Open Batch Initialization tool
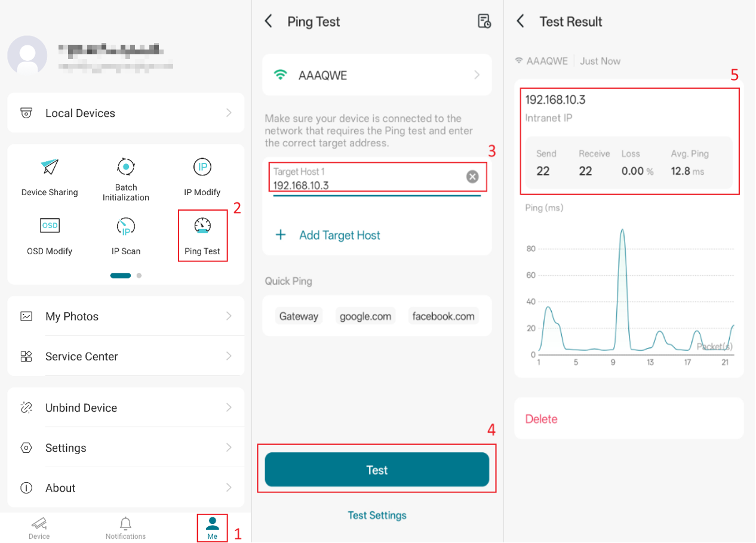 click(125, 179)
